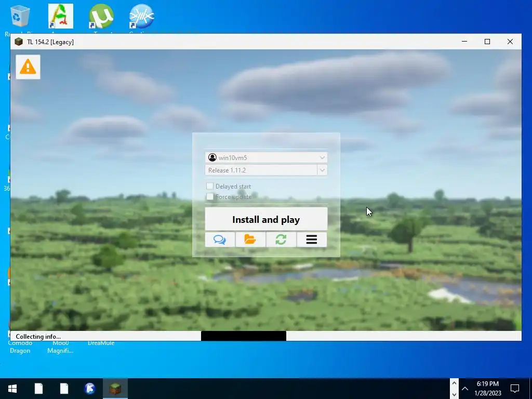This screenshot has width=532, height=399.
Task: Open the Windows Start button
Action: point(12,389)
